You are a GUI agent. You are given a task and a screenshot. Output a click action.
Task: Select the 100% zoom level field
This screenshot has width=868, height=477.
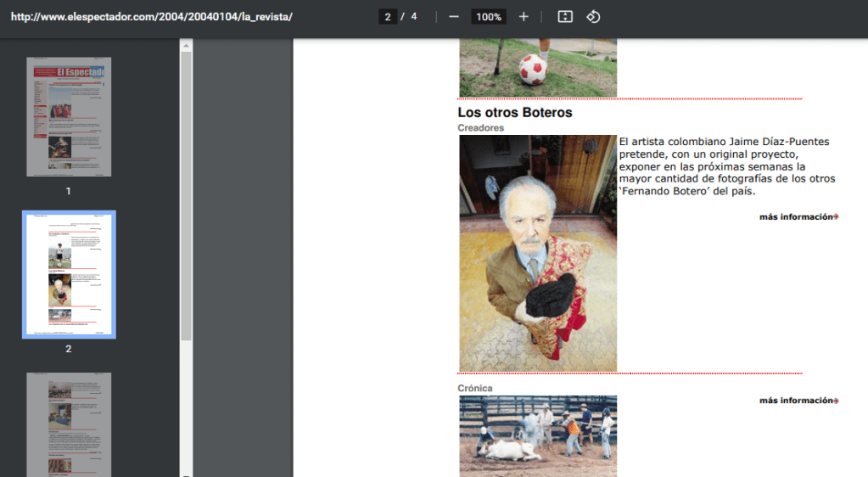tap(488, 17)
